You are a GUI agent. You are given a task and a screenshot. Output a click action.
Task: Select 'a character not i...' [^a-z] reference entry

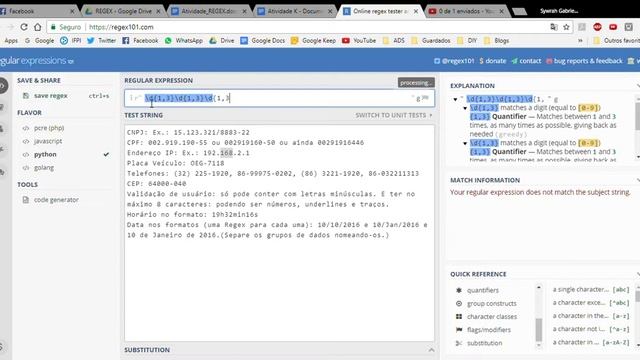pos(591,329)
